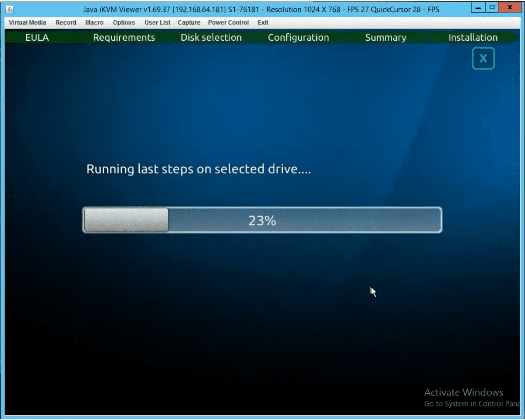Expand the Macro menu
The width and height of the screenshot is (525, 420).
point(94,23)
